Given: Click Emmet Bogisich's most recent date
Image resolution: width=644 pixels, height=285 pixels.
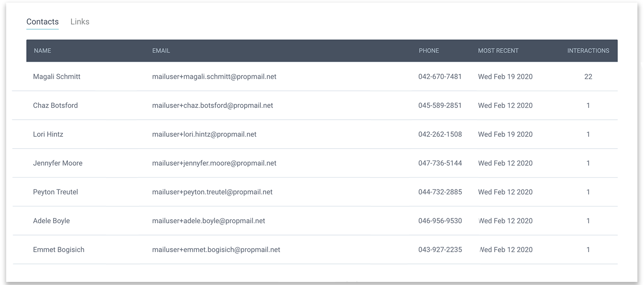Looking at the screenshot, I should coord(505,250).
